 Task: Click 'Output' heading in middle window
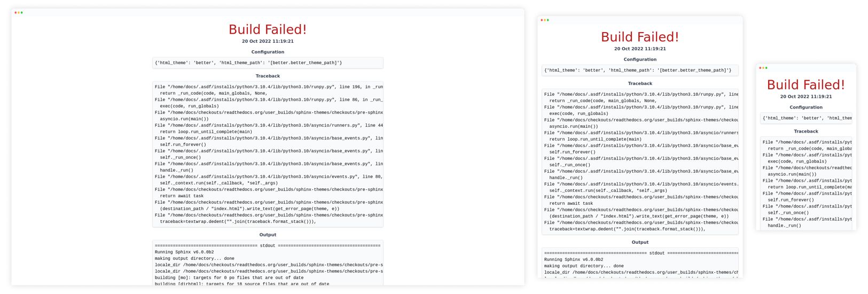click(x=640, y=242)
